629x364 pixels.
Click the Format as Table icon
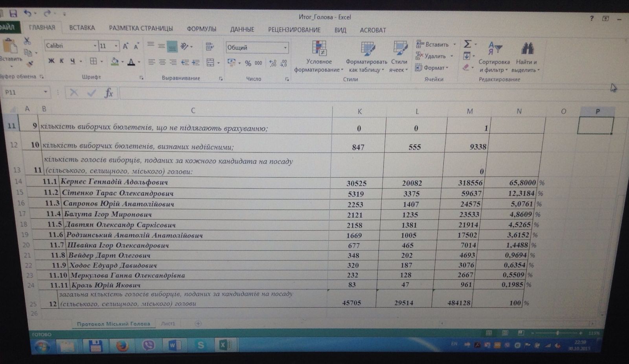point(367,49)
